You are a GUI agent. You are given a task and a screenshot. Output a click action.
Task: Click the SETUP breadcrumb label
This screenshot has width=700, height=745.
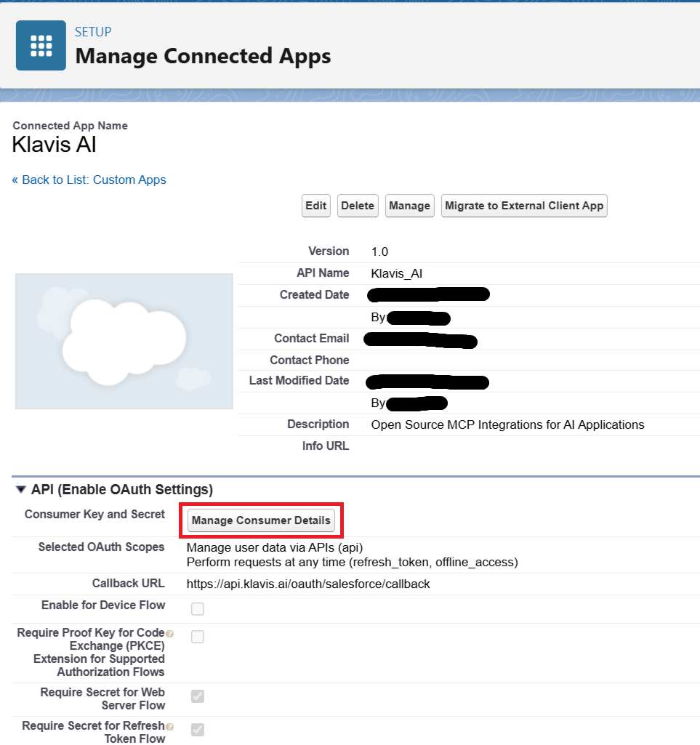[x=93, y=32]
